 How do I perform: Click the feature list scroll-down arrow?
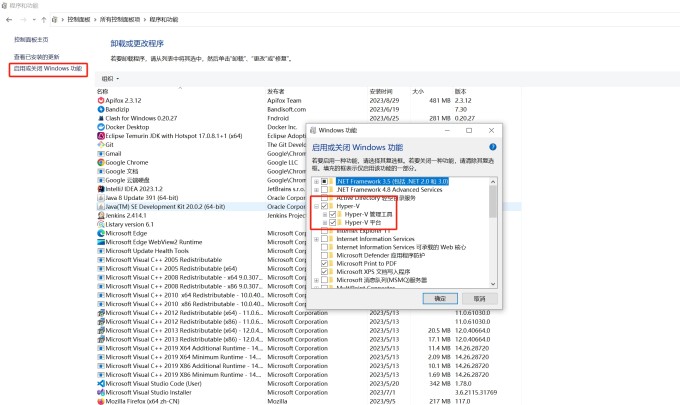coord(493,284)
